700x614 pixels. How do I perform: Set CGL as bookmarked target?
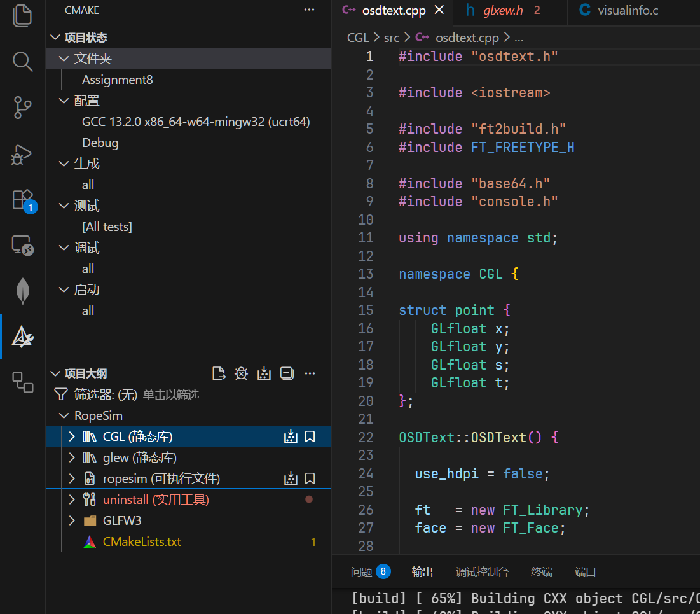(310, 436)
